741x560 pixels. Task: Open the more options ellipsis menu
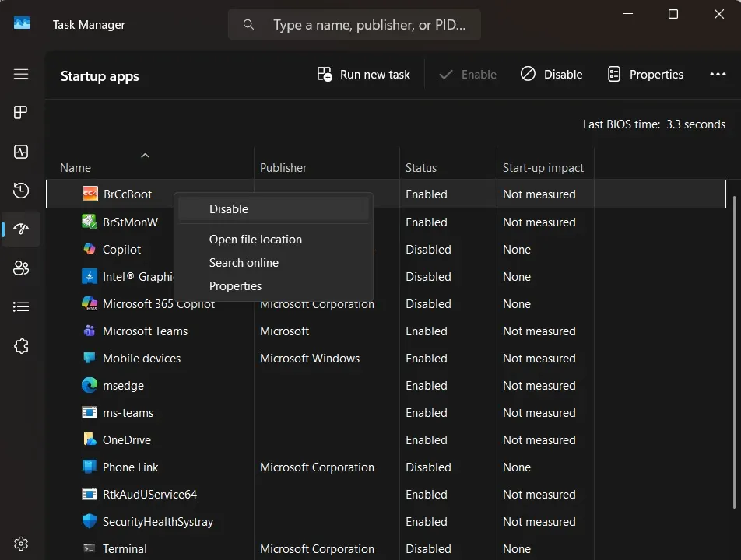(x=717, y=74)
